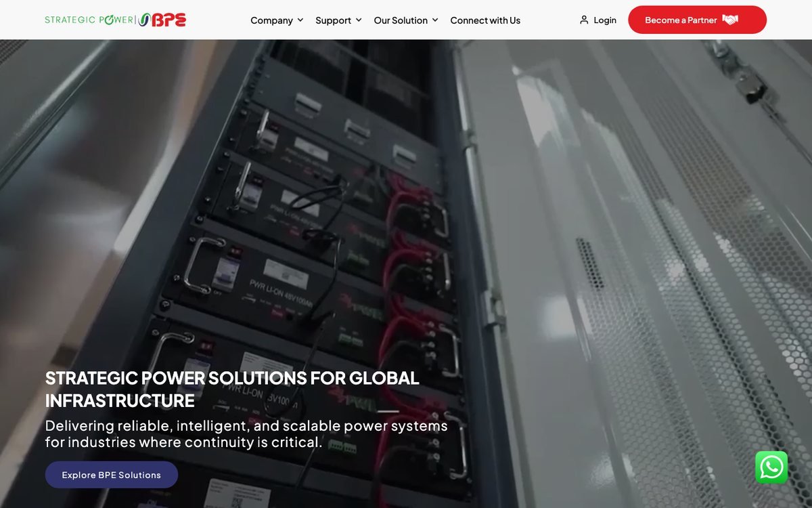
Task: Expand the Support dropdown chevron
Action: tap(359, 20)
